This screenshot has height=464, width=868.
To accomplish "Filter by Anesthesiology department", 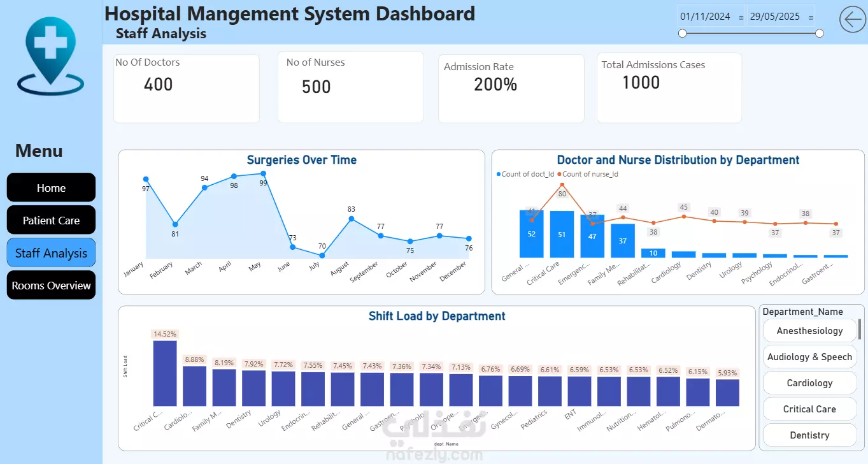I will [x=809, y=331].
